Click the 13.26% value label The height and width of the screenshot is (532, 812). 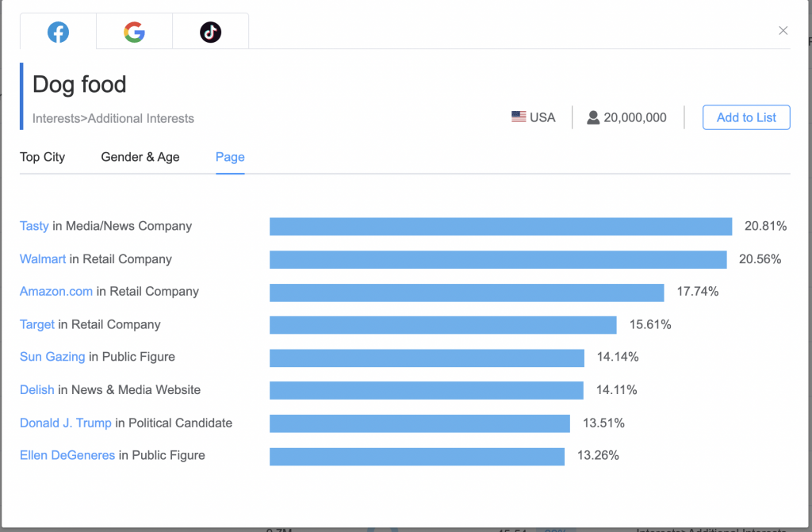[598, 455]
